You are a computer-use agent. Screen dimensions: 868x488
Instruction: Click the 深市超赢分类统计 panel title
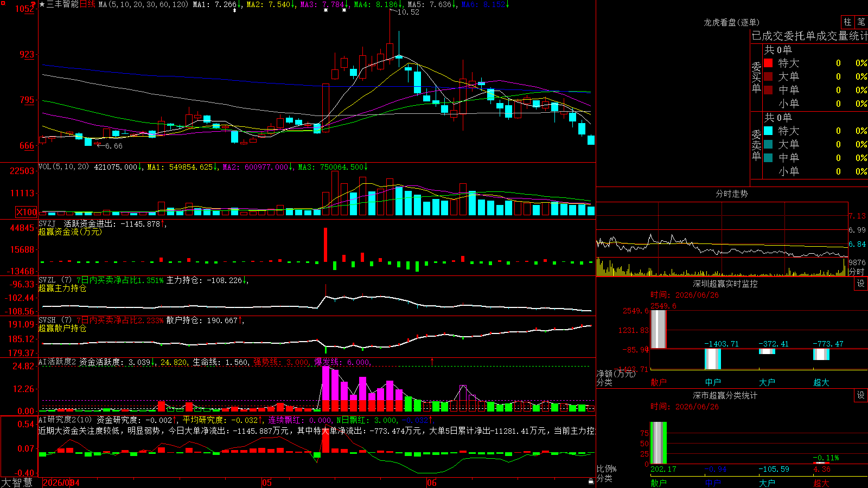725,395
